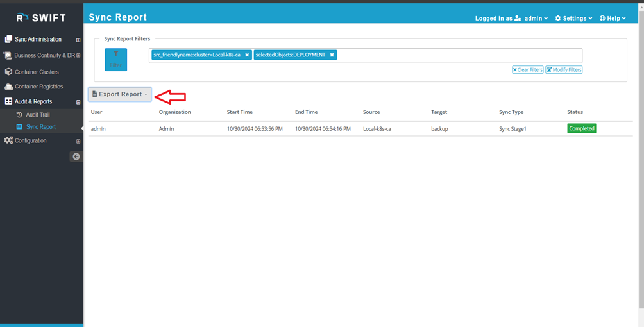
Task: Click the Settings gear icon
Action: [558, 18]
